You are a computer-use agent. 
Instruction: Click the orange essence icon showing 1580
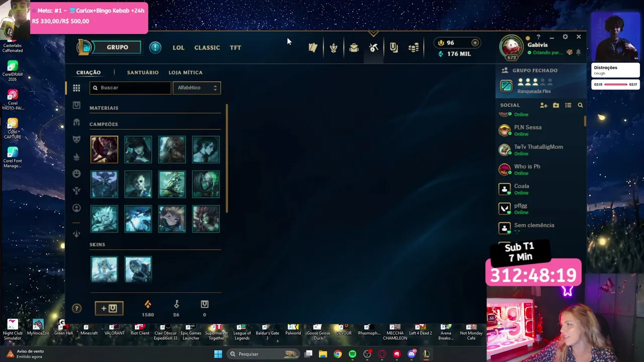(x=148, y=304)
